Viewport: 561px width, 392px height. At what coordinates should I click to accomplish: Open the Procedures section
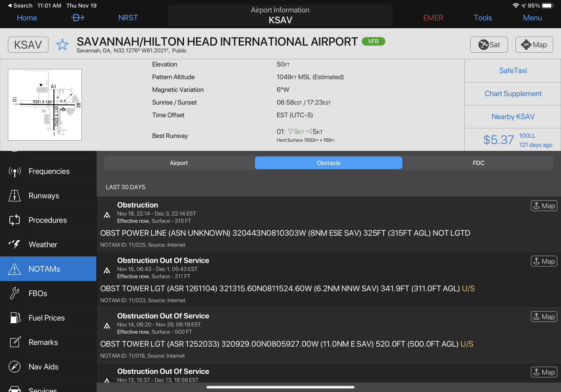[x=48, y=220]
